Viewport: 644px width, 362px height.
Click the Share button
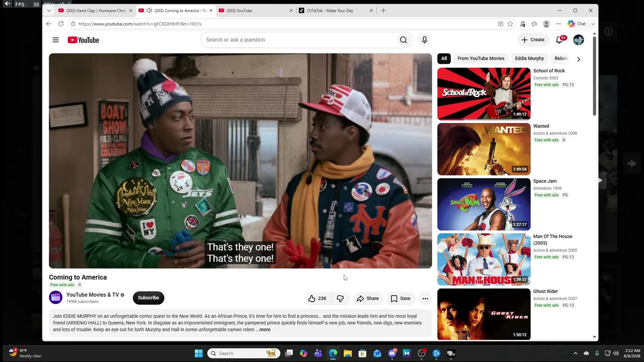click(368, 299)
